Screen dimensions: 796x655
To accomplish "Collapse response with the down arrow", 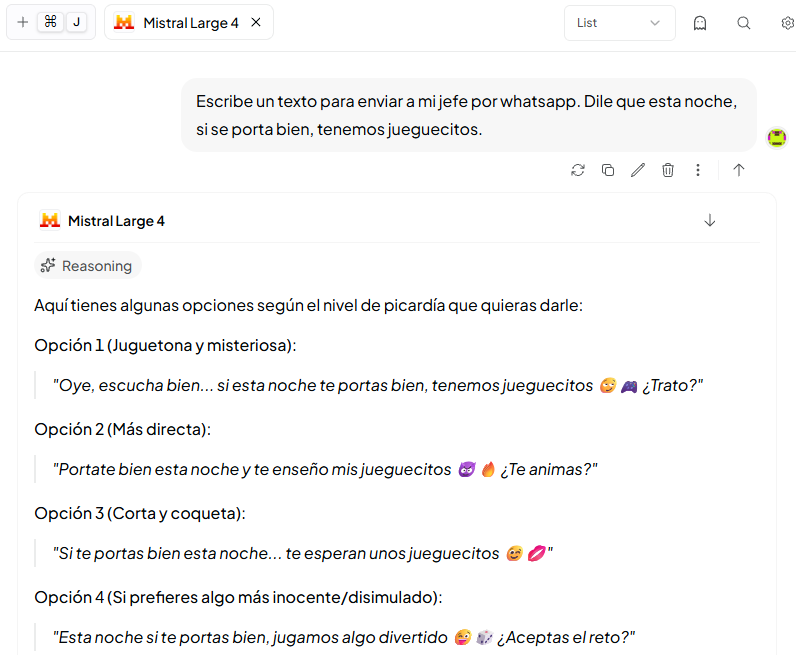I will [x=710, y=220].
